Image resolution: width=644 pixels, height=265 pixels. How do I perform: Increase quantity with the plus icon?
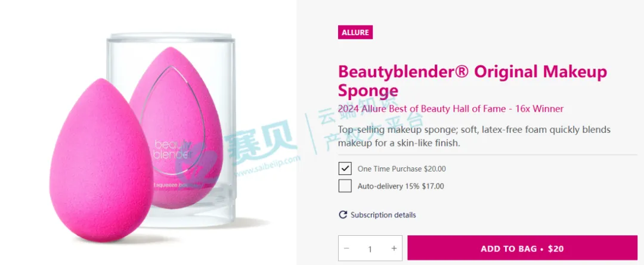(394, 248)
